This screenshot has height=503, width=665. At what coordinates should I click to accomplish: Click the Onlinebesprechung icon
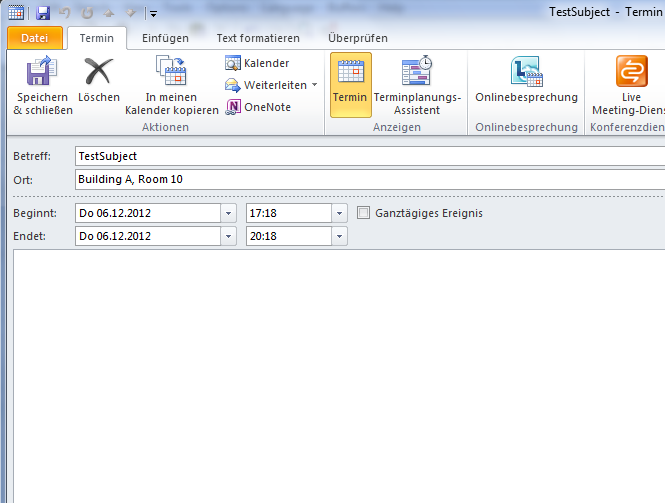pos(526,73)
